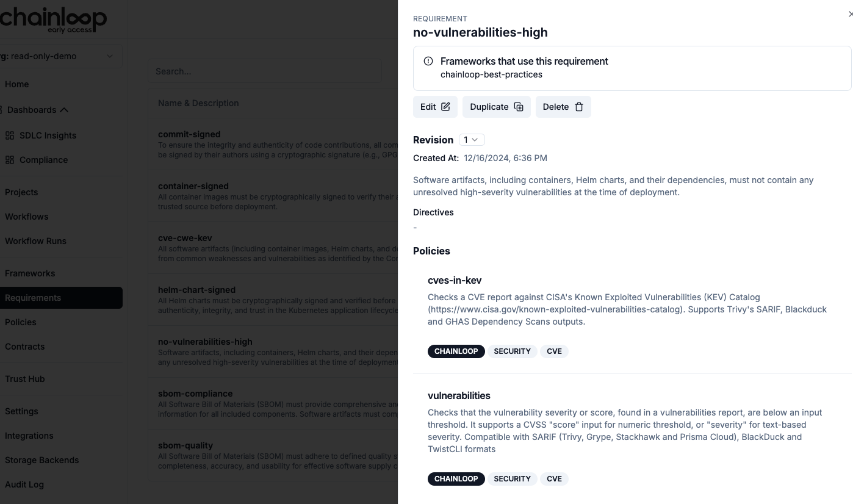The height and width of the screenshot is (504, 853).
Task: Click the frameworks info circle icon
Action: click(x=428, y=61)
